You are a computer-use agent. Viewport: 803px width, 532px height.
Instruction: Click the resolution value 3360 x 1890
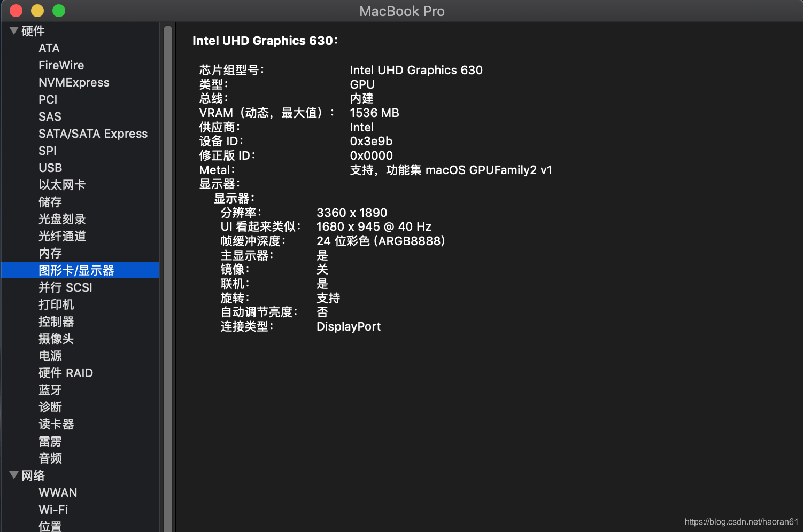tap(352, 213)
